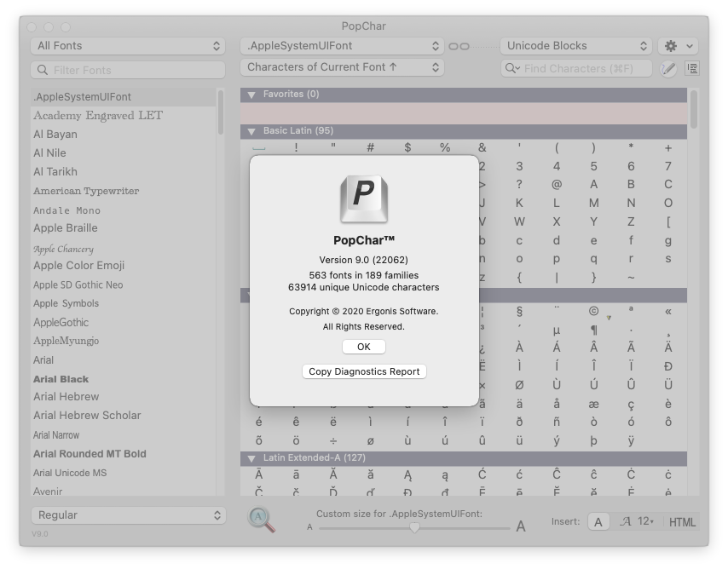The width and height of the screenshot is (728, 569).
Task: Open the Regular font style dropdown
Action: [x=128, y=515]
